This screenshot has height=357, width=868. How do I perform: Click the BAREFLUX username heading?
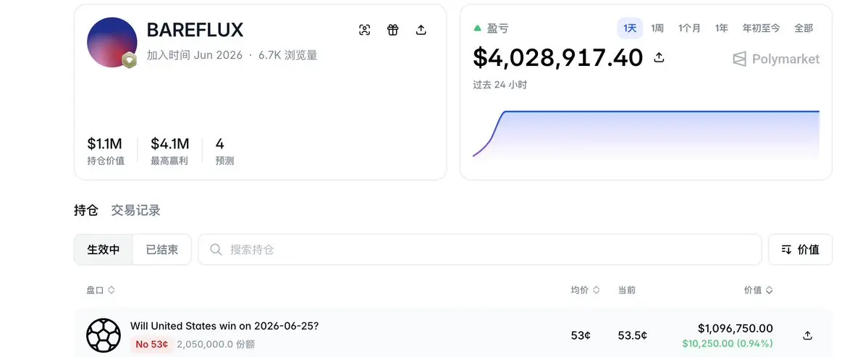[195, 30]
